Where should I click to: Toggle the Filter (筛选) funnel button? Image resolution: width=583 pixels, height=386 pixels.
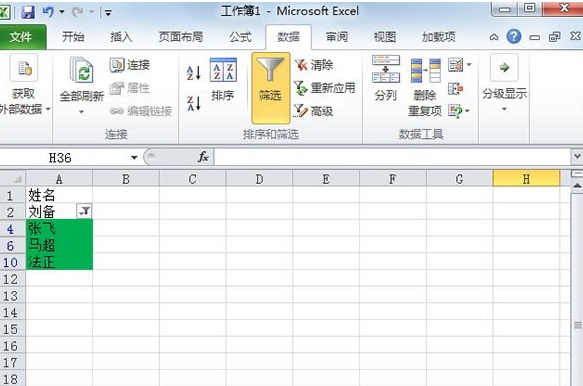[270, 88]
